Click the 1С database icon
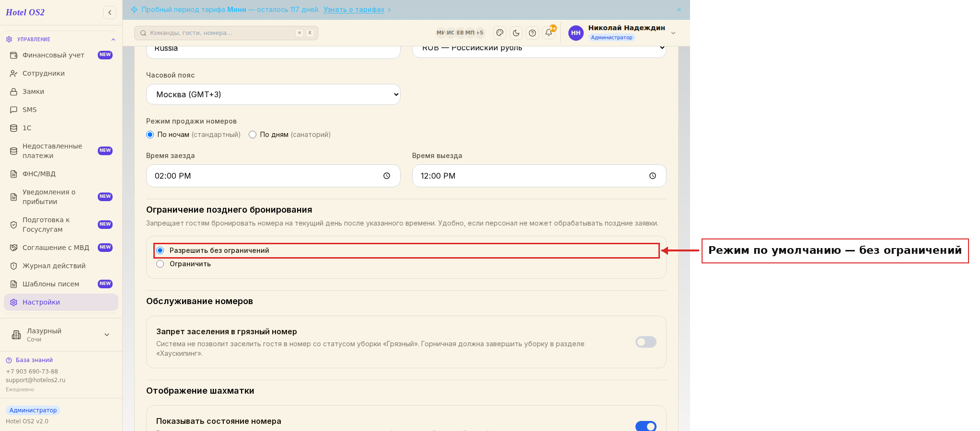 tap(14, 128)
